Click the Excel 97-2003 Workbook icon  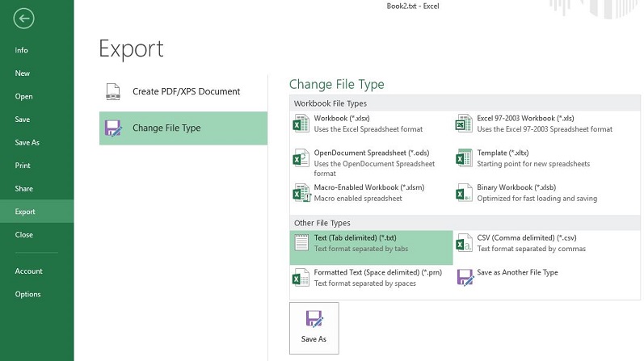(464, 124)
